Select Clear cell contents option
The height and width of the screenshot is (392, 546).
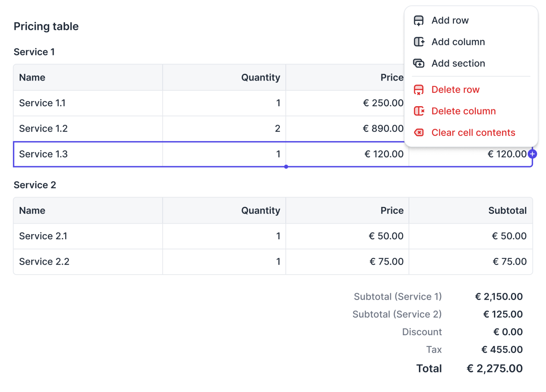tap(471, 132)
